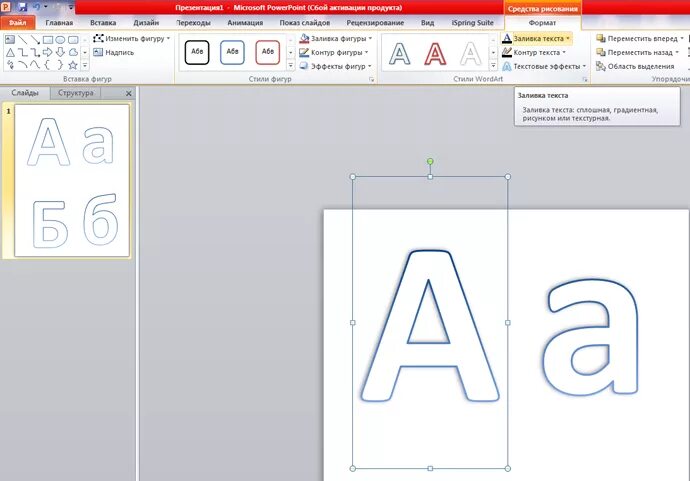The height and width of the screenshot is (481, 690).
Task: Switch to the Структура pane tab
Action: click(76, 93)
